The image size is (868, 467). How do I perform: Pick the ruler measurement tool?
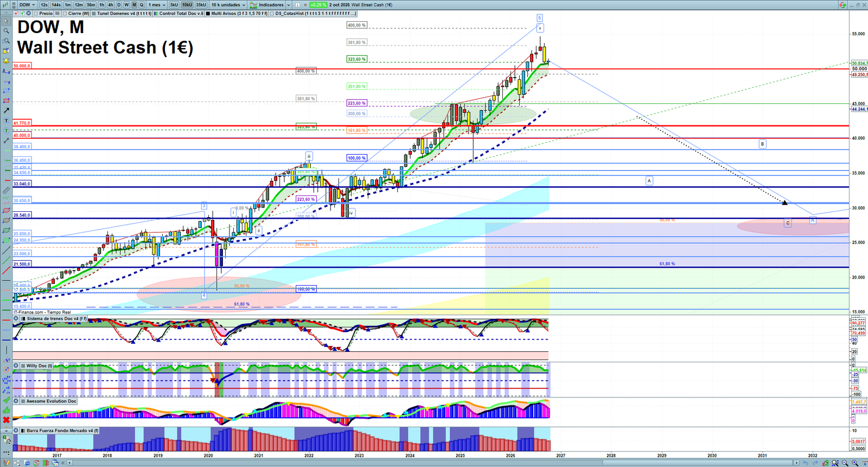coord(6,191)
